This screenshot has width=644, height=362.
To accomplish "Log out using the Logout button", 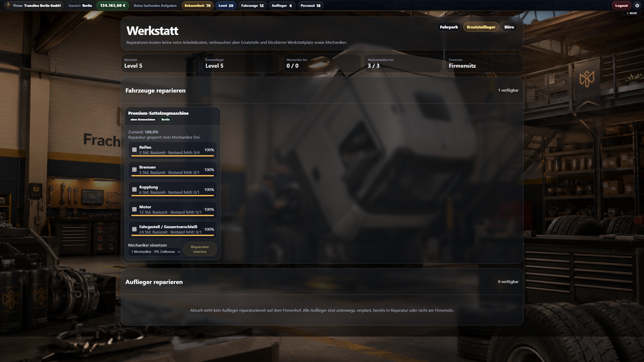I will point(621,6).
